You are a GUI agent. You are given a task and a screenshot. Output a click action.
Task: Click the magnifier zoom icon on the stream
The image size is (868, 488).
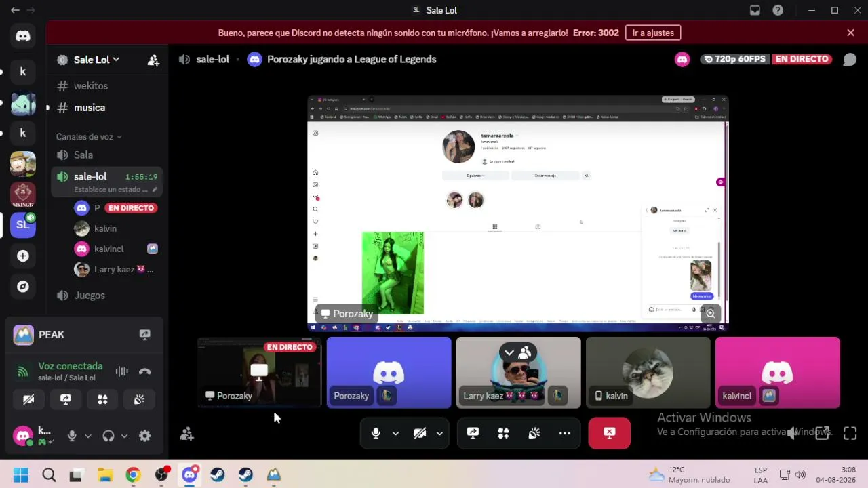tap(710, 313)
